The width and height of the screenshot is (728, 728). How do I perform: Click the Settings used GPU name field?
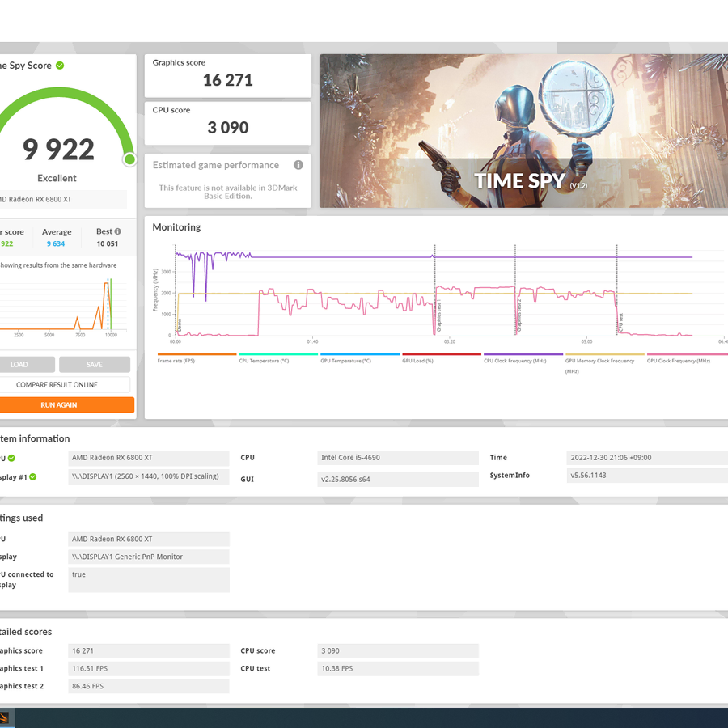point(149,539)
